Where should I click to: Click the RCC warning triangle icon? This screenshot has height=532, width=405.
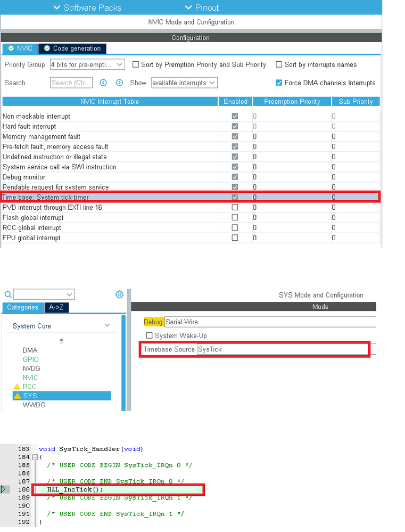[17, 387]
